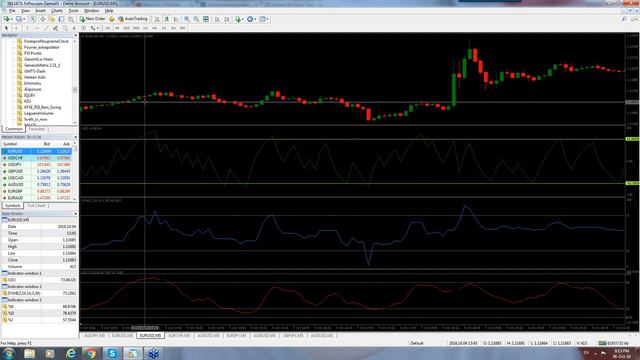
Task: Expand the Indicators dropdown arrow
Action: (243, 19)
